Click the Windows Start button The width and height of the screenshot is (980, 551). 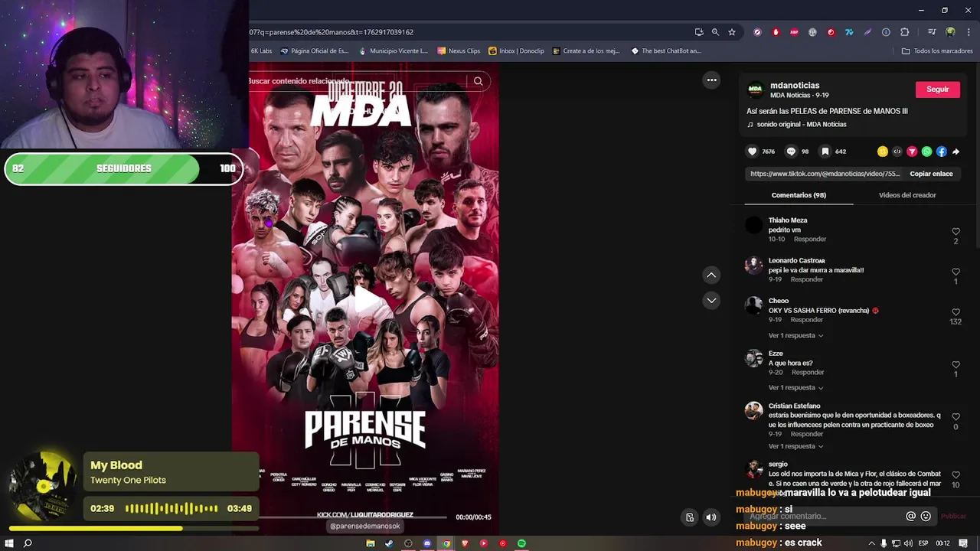[9, 543]
